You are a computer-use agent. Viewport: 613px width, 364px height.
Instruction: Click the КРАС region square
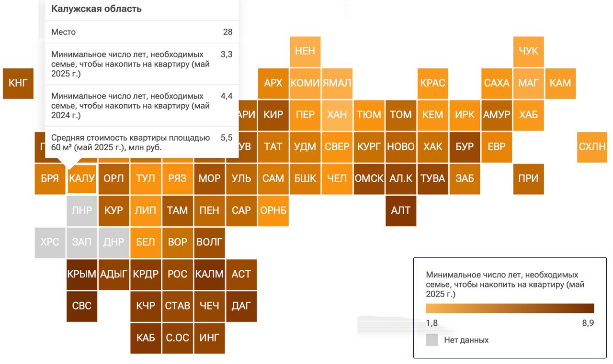tap(433, 83)
